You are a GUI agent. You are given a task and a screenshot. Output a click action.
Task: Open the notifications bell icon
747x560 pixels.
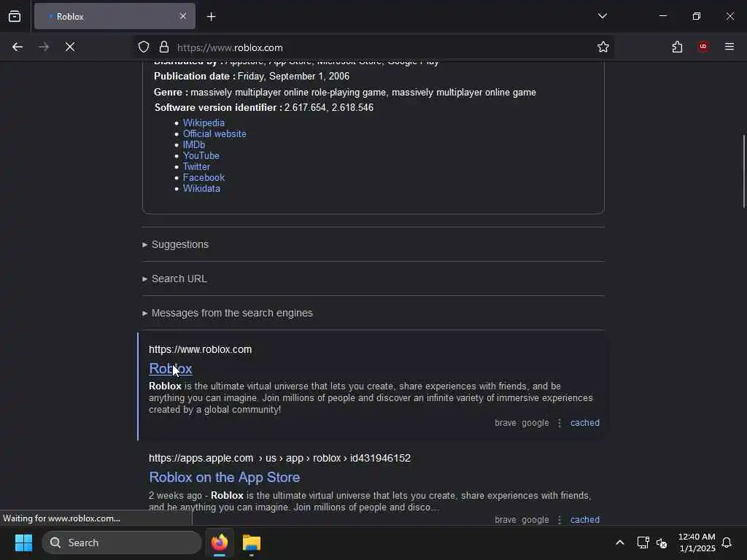[x=727, y=542]
